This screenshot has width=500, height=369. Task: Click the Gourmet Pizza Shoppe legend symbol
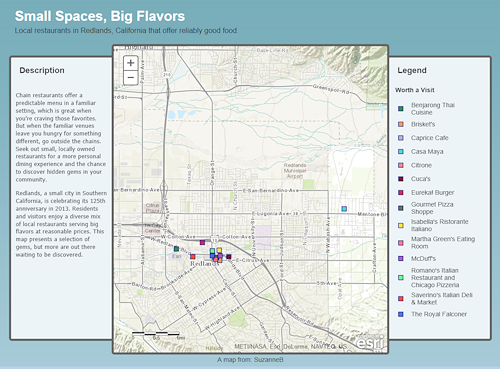(401, 208)
